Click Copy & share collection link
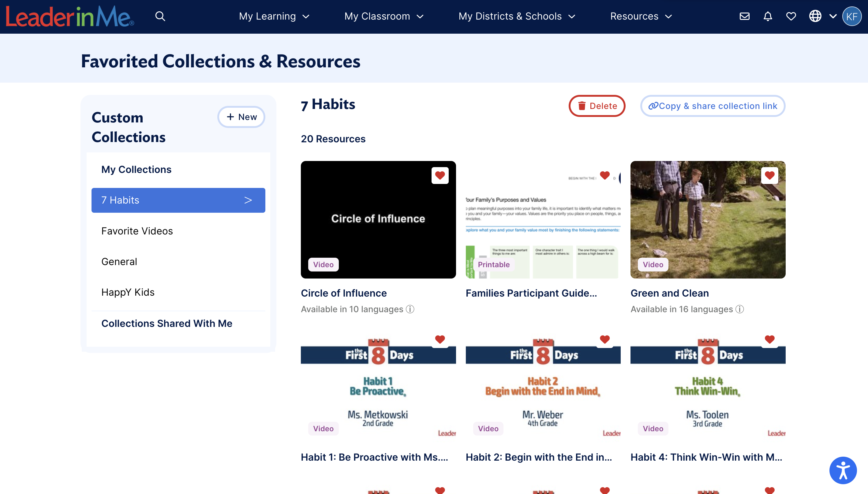868x494 pixels. (713, 106)
